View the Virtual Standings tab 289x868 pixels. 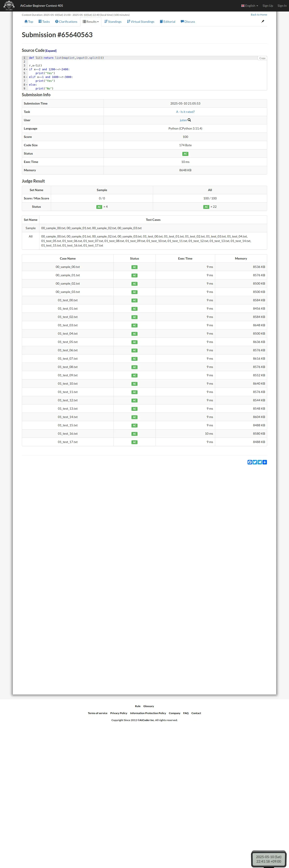click(x=141, y=22)
